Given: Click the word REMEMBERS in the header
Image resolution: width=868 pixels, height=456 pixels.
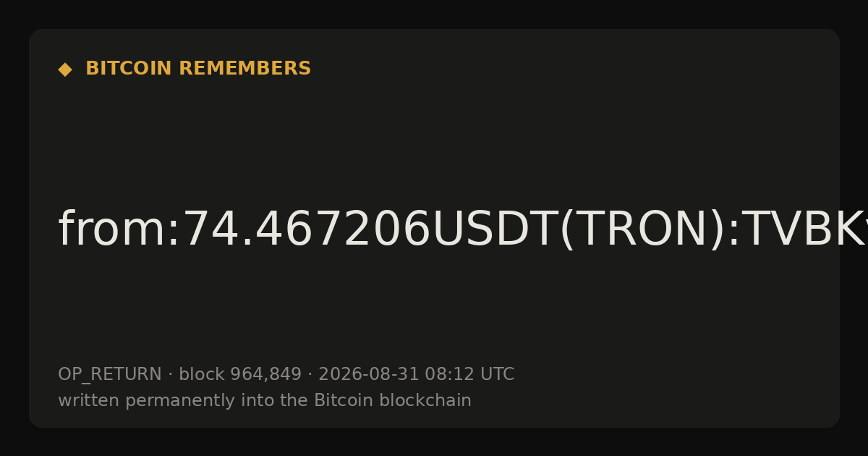Looking at the screenshot, I should 244,69.
